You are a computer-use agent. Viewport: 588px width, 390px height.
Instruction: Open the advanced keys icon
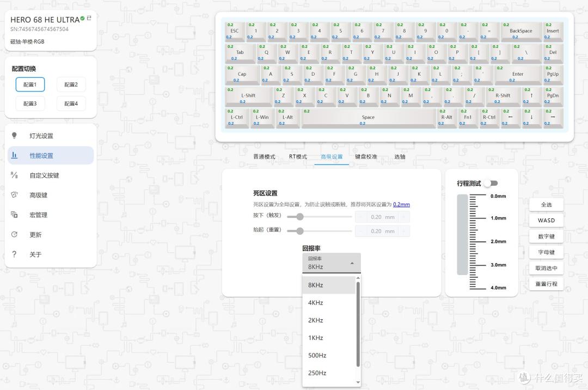click(14, 194)
